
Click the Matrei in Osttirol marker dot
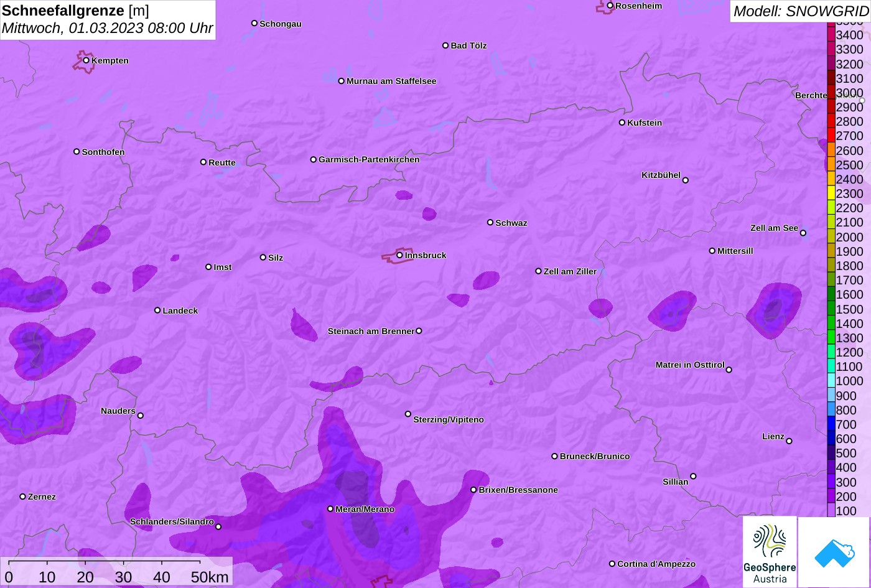tap(729, 370)
